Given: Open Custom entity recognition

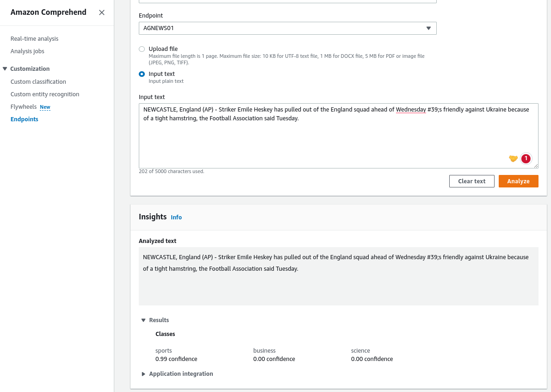Looking at the screenshot, I should [x=45, y=94].
